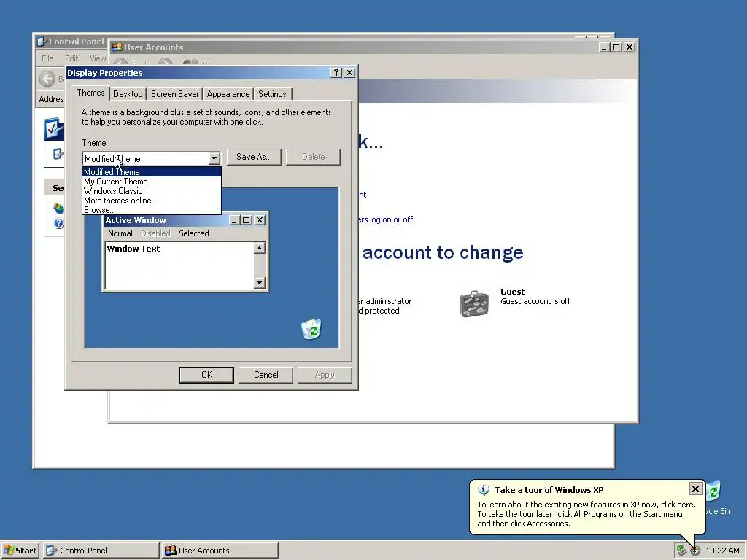This screenshot has width=747, height=560.
Task: Click Selected menu item in preview
Action: (194, 233)
